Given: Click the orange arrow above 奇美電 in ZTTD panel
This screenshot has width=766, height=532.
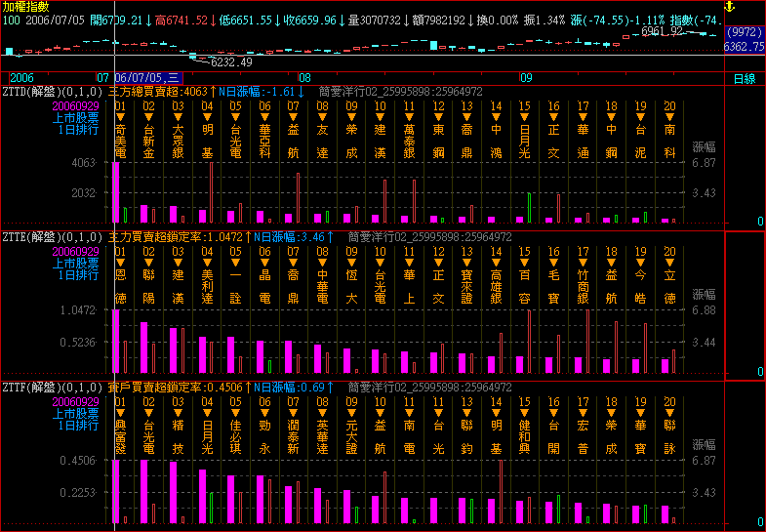Looking at the screenshot, I should pyautogui.click(x=120, y=117).
